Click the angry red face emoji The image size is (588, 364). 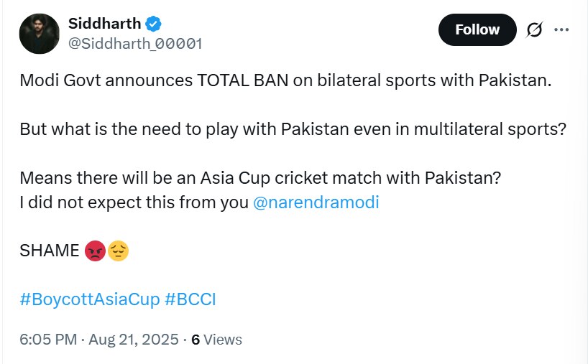[x=95, y=251]
